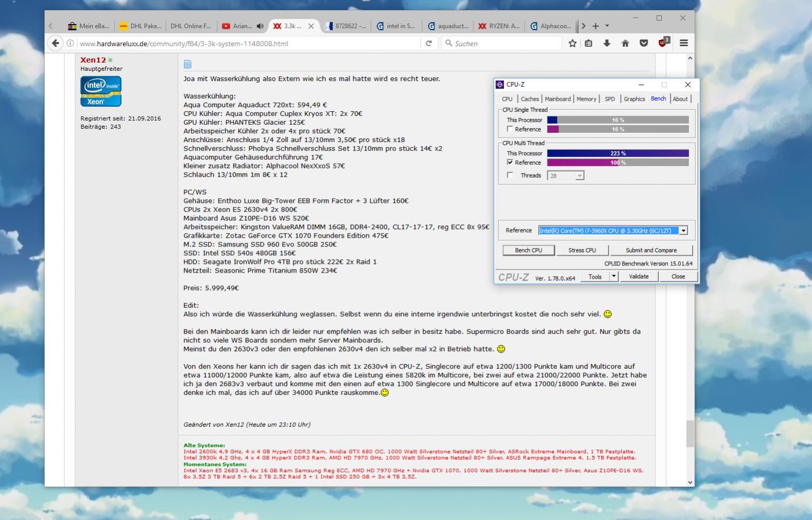Click the search magnifier icon

(449, 44)
